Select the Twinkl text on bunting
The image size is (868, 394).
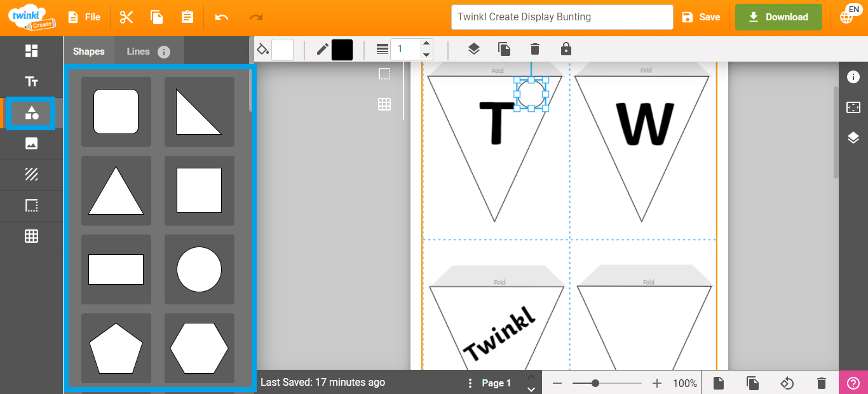click(x=499, y=333)
